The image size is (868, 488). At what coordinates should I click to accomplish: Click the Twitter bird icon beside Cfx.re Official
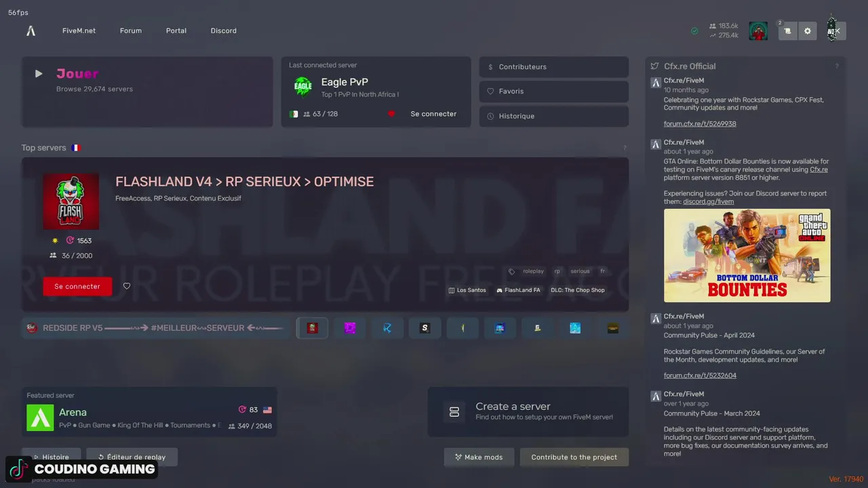(654, 66)
